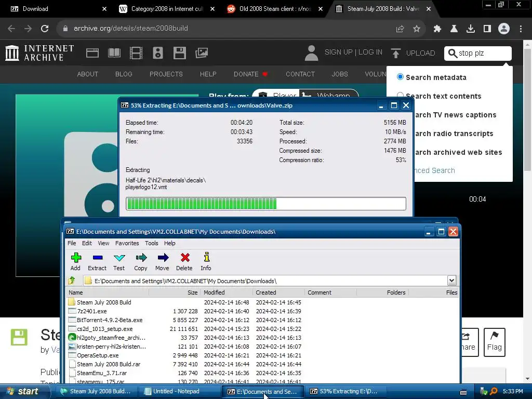
Task: Click the 7-Zip folder path field
Action: pyautogui.click(x=265, y=281)
